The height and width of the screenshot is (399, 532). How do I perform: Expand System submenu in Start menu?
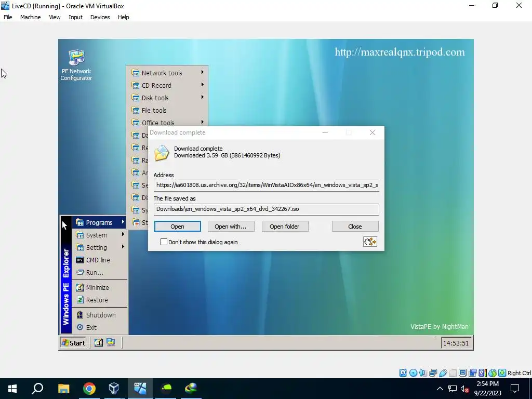coord(100,235)
